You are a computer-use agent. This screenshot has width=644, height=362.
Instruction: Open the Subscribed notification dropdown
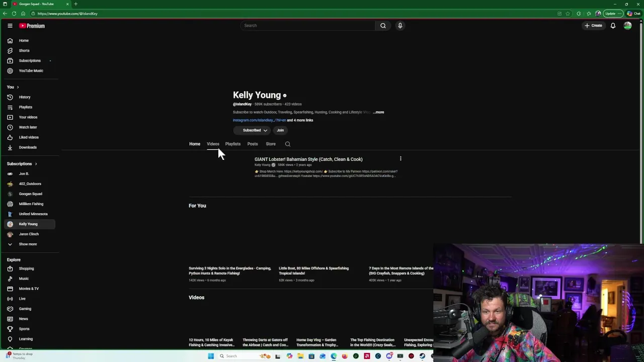point(252,130)
